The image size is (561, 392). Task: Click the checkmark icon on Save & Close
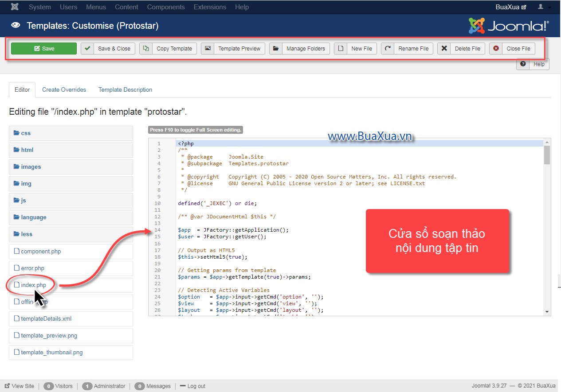click(x=87, y=48)
